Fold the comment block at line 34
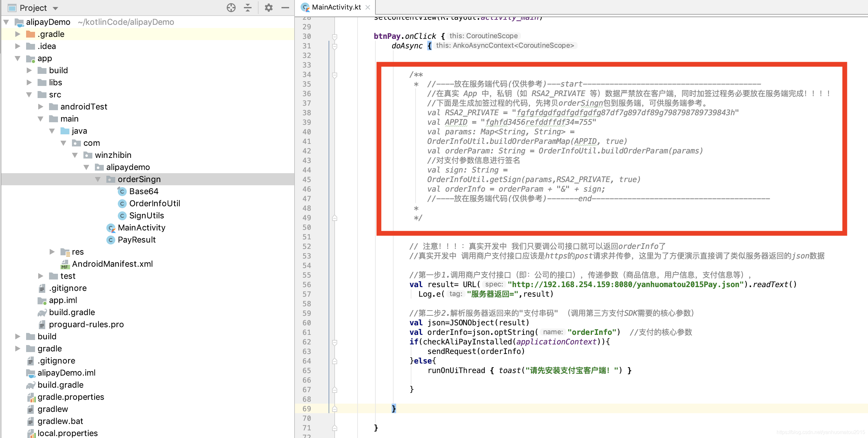 click(x=335, y=75)
